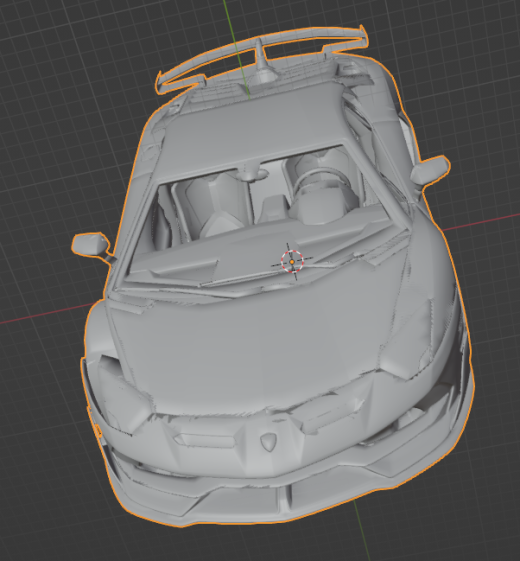Click the shield emblem on the front bumper

tap(268, 441)
